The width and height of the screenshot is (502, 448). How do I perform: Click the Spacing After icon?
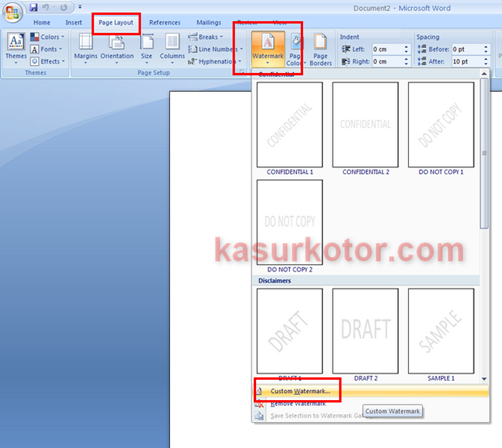(422, 61)
